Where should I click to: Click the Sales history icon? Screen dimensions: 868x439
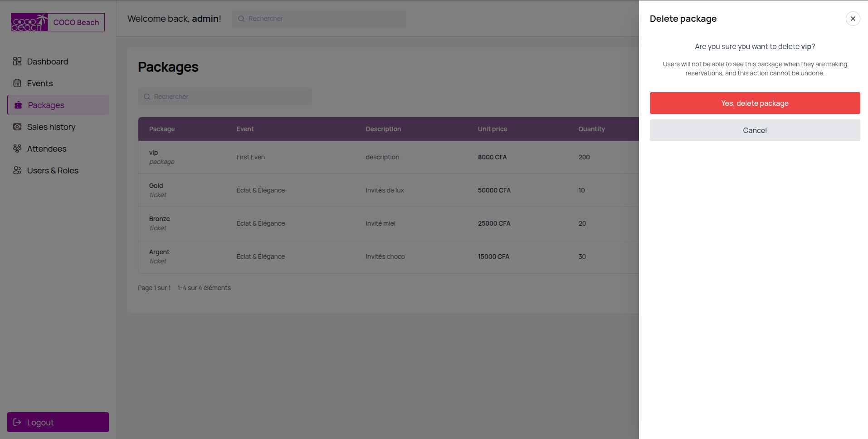(x=17, y=127)
